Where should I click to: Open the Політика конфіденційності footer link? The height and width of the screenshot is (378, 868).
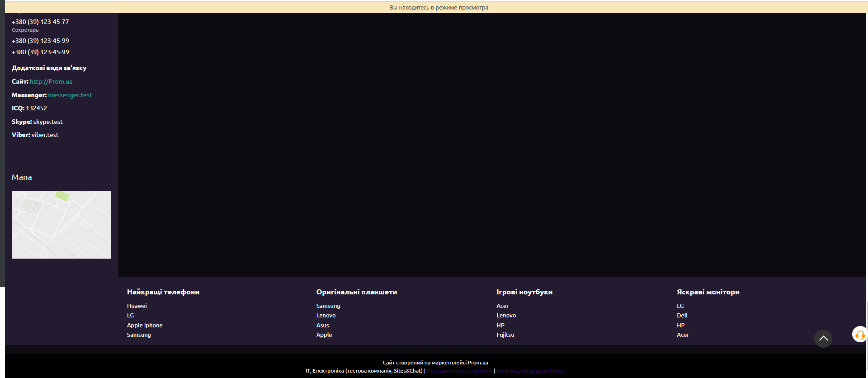click(x=531, y=371)
